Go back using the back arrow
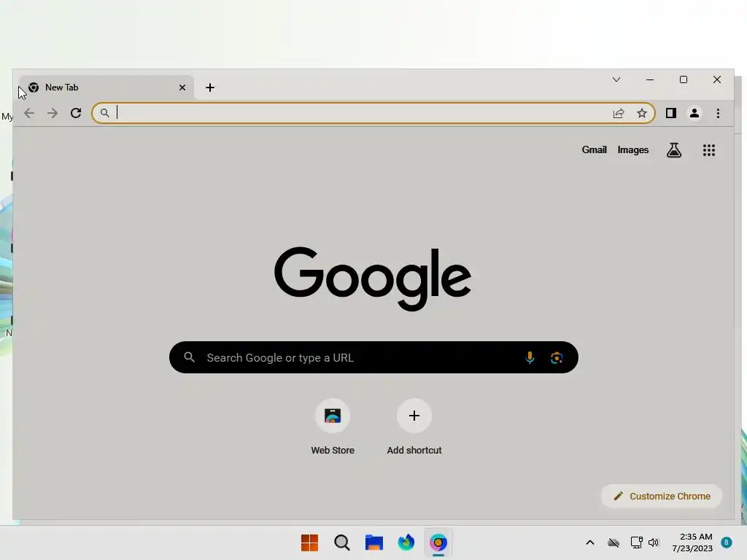This screenshot has width=747, height=560. coord(29,113)
